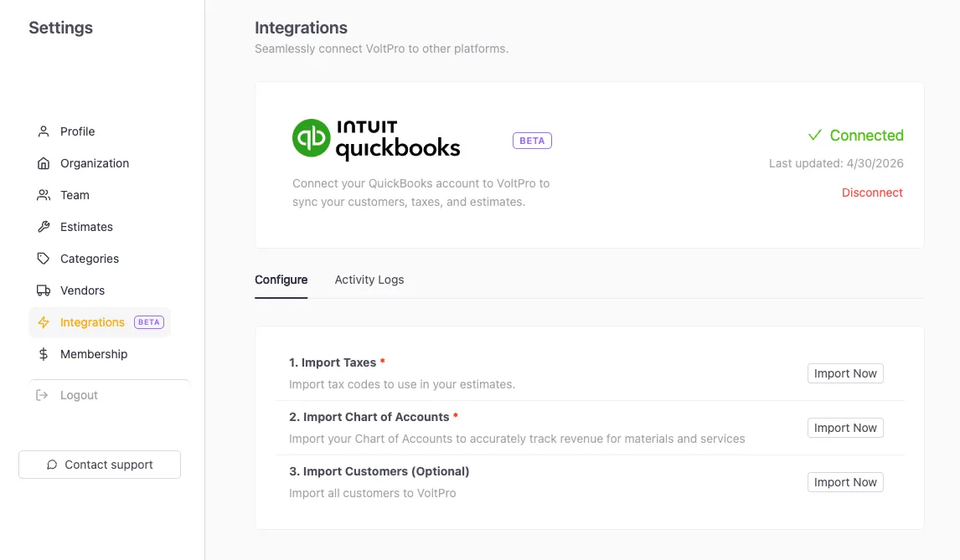Click Import Now for Import Customers
Screen dimensions: 960x560
tap(845, 482)
